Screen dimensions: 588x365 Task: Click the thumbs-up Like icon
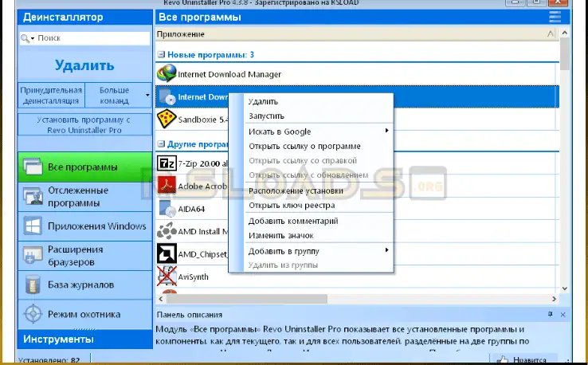point(502,359)
